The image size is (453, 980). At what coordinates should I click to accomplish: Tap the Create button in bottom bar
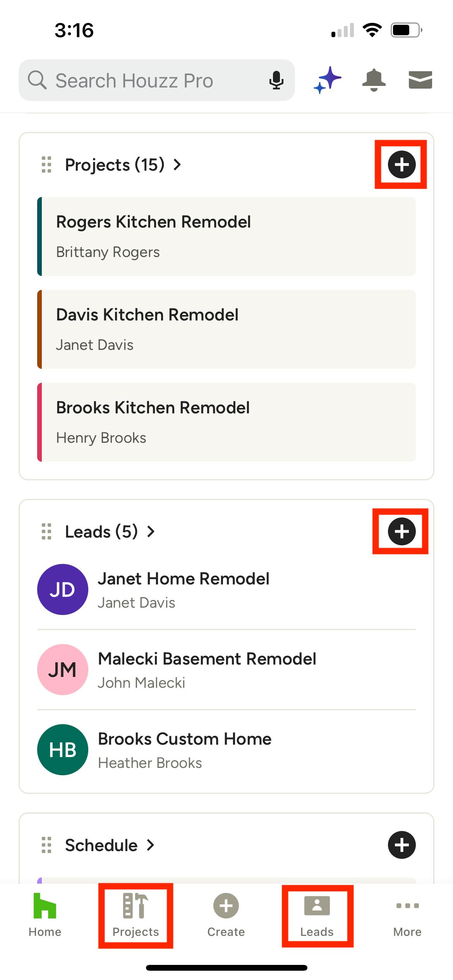tap(226, 915)
